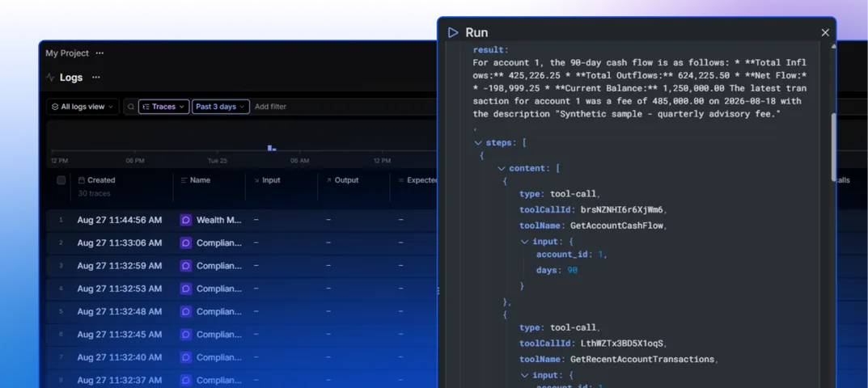Screen dimensions: 868x388
Task: Click the activity bar in the timeline histogram
Action: [x=271, y=148]
